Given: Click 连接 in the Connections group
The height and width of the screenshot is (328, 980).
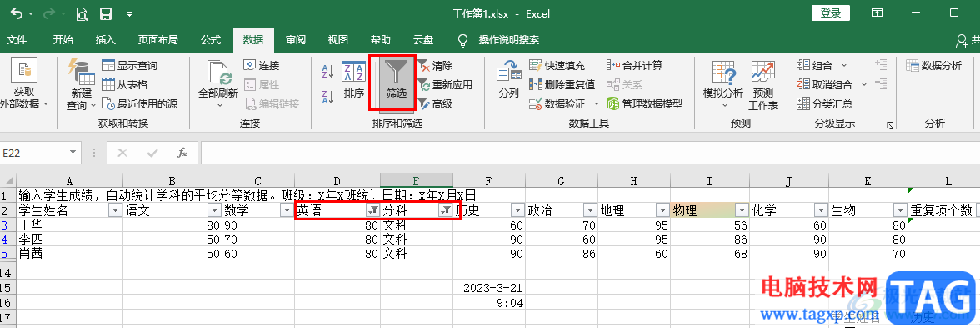Looking at the screenshot, I should click(262, 65).
